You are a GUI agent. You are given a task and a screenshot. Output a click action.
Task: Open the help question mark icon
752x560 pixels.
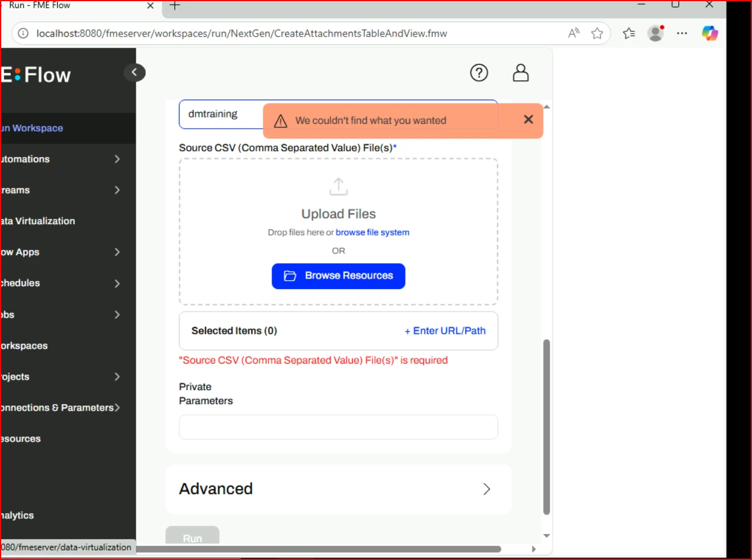click(479, 73)
